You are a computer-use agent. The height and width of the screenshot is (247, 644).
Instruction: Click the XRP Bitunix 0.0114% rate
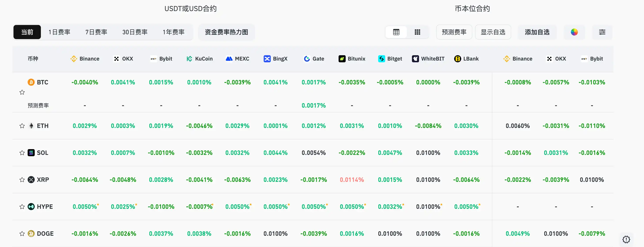(x=352, y=180)
